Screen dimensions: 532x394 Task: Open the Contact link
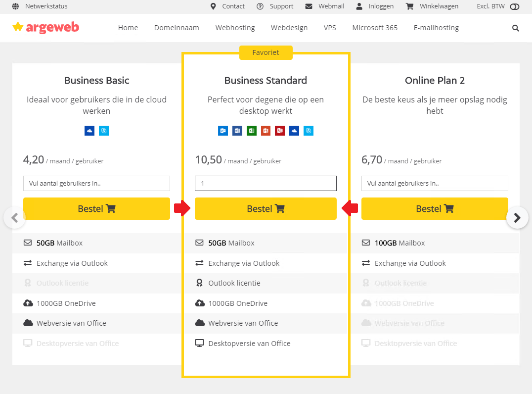[233, 6]
